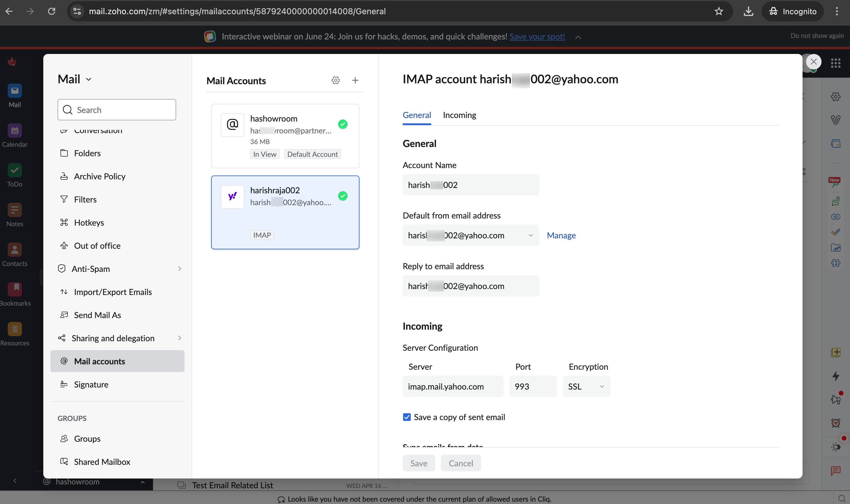This screenshot has height=504, width=850.
Task: Toggle Save a copy of sent email
Action: (407, 417)
